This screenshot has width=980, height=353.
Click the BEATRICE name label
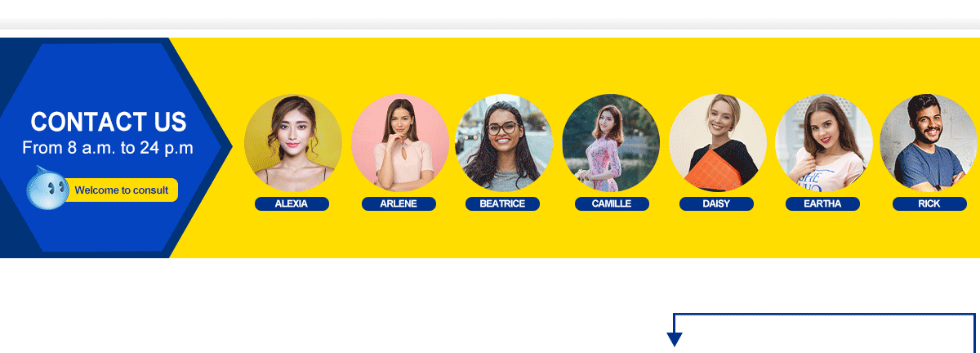pos(502,203)
